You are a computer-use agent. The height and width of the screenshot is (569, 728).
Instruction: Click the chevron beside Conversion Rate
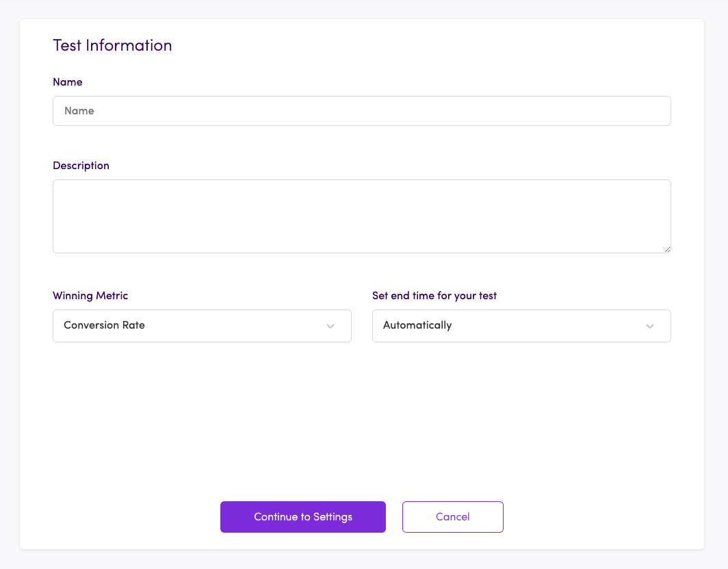330,326
